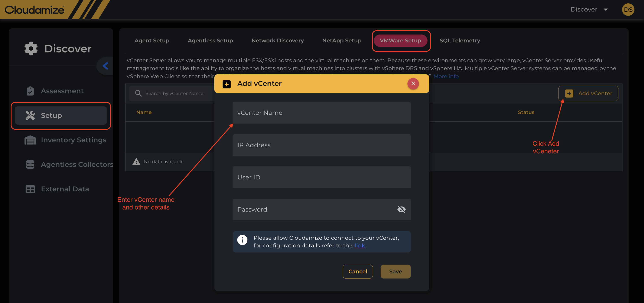Open the configuration details link
This screenshot has width=644, height=303.
(x=360, y=245)
